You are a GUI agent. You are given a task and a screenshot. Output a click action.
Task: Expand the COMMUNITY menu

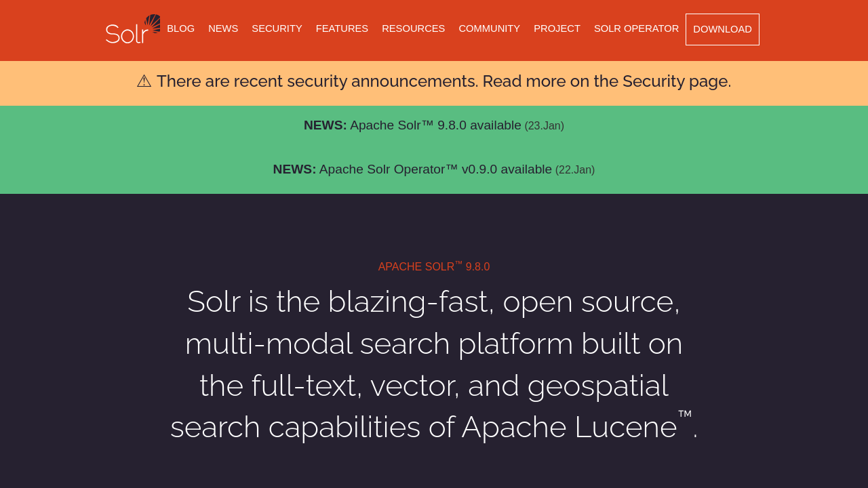click(x=489, y=28)
